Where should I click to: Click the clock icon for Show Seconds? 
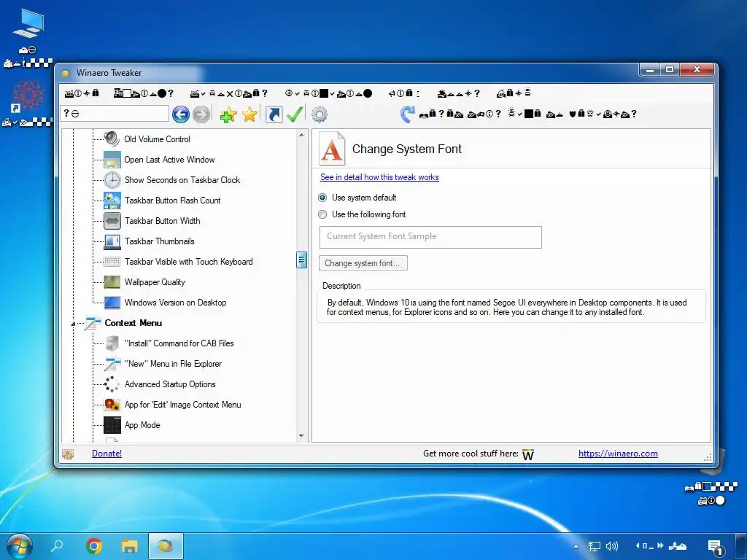112,180
